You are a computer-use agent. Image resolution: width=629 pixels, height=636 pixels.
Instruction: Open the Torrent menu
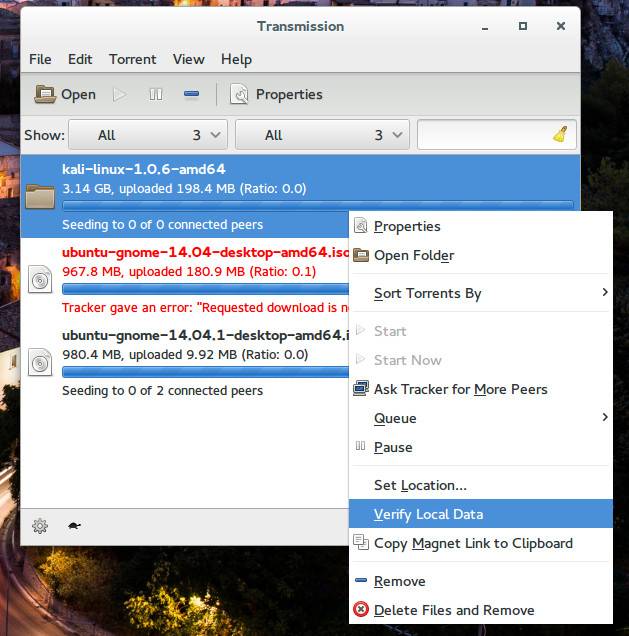pyautogui.click(x=132, y=60)
